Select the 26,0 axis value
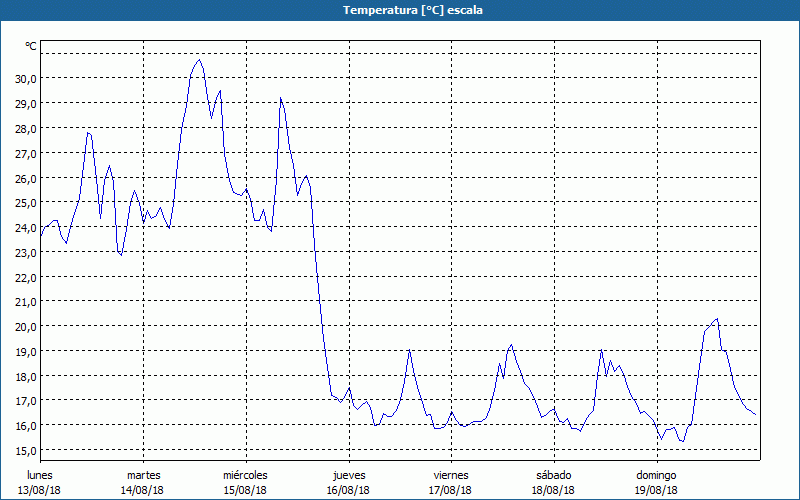 click(26, 179)
